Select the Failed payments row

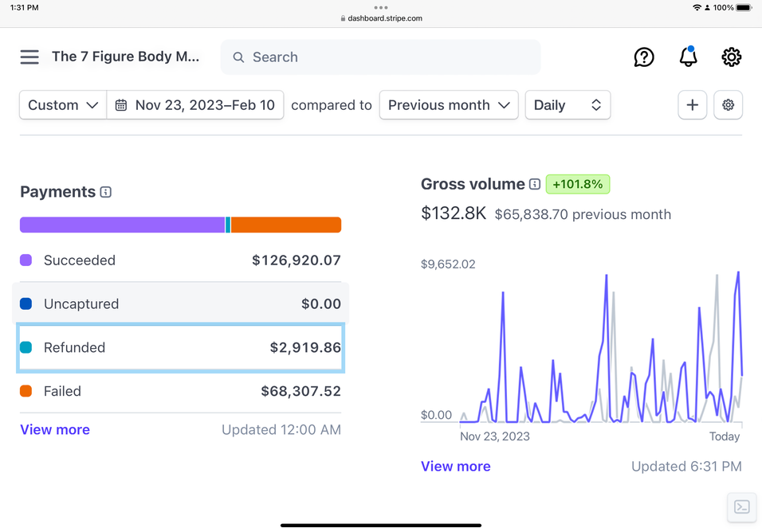pyautogui.click(x=180, y=392)
